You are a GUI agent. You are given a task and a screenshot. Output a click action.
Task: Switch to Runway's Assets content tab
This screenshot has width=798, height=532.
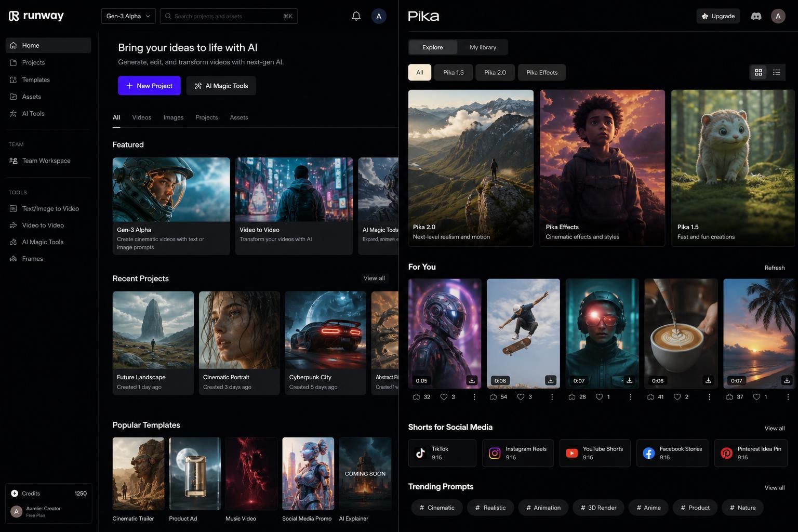(239, 117)
